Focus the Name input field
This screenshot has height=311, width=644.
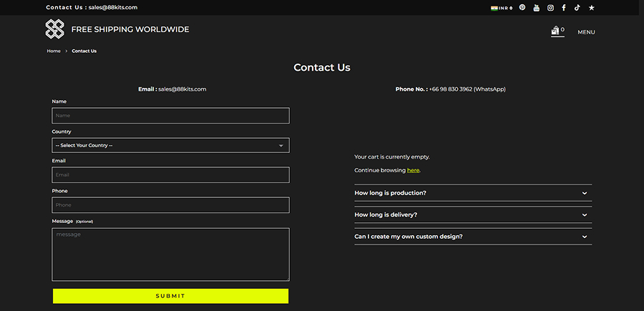[x=170, y=115]
